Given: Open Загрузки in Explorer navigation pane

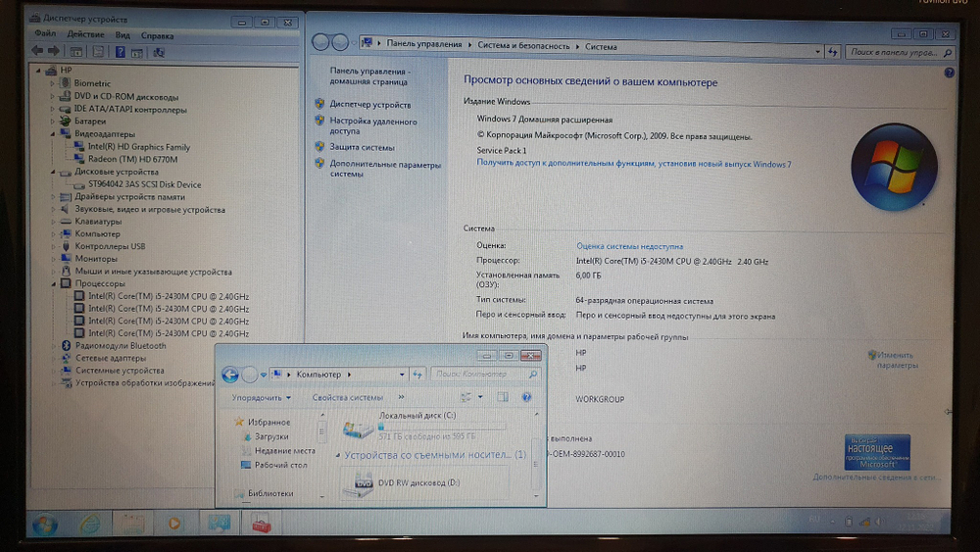Looking at the screenshot, I should (x=271, y=436).
